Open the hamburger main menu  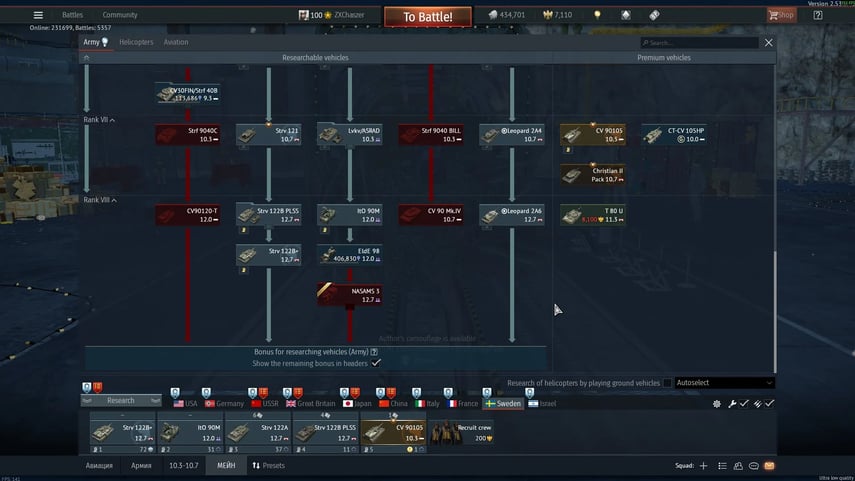[x=38, y=15]
